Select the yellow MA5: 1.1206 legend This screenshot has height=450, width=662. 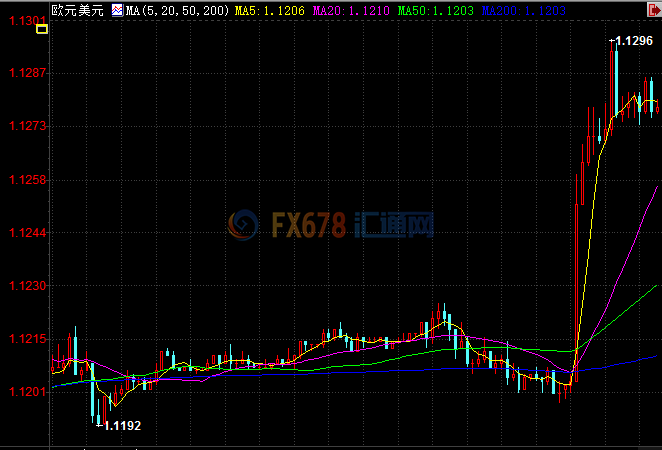270,11
